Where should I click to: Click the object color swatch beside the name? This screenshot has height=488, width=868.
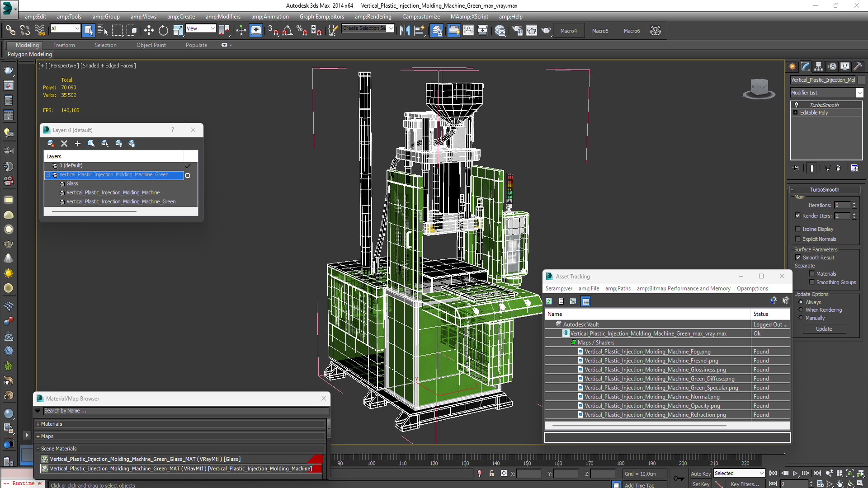click(861, 80)
